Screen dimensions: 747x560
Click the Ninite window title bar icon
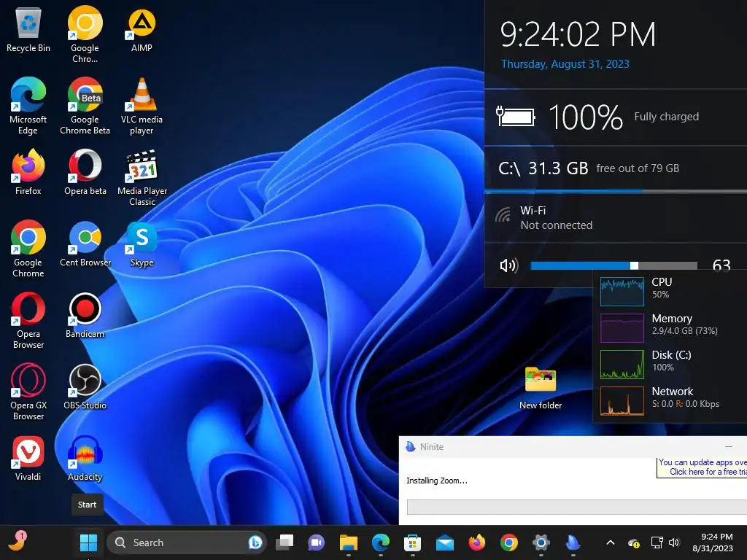(410, 447)
